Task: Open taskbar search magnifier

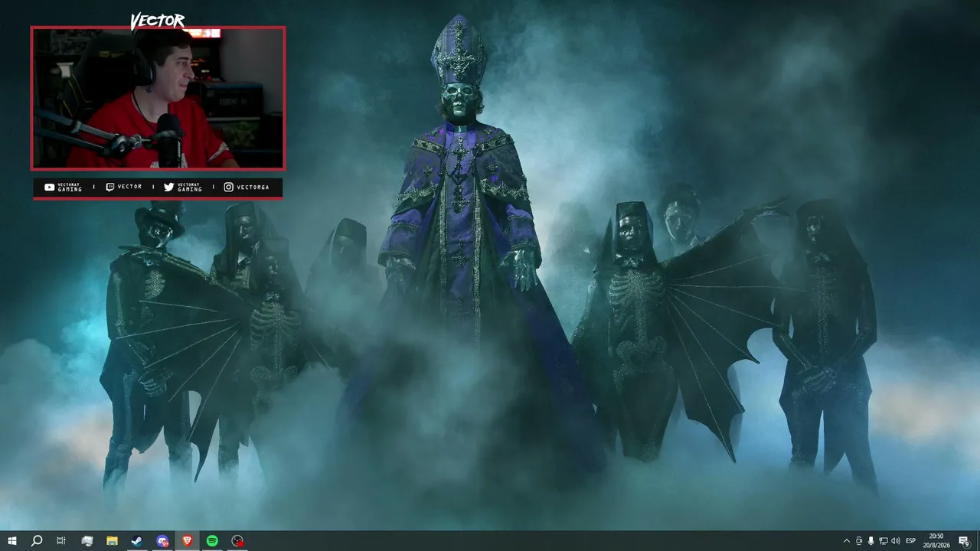Action: pyautogui.click(x=37, y=541)
